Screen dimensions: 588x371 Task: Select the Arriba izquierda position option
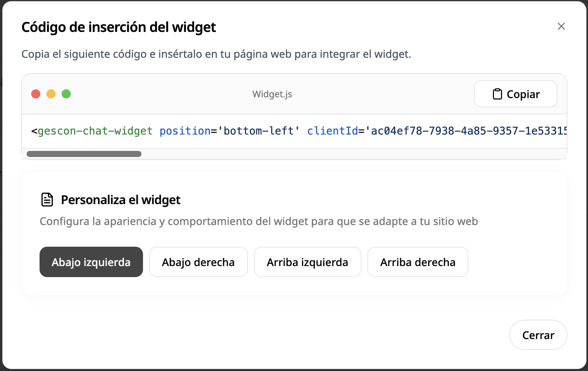click(x=307, y=262)
